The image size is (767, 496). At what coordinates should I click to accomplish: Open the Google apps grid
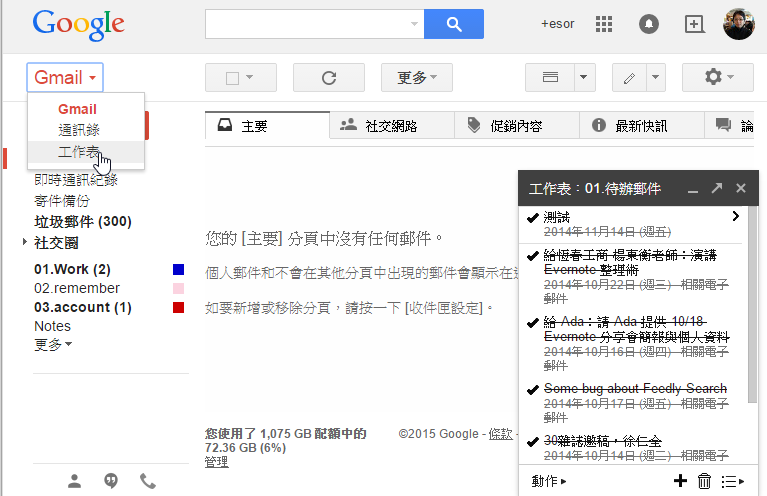604,24
